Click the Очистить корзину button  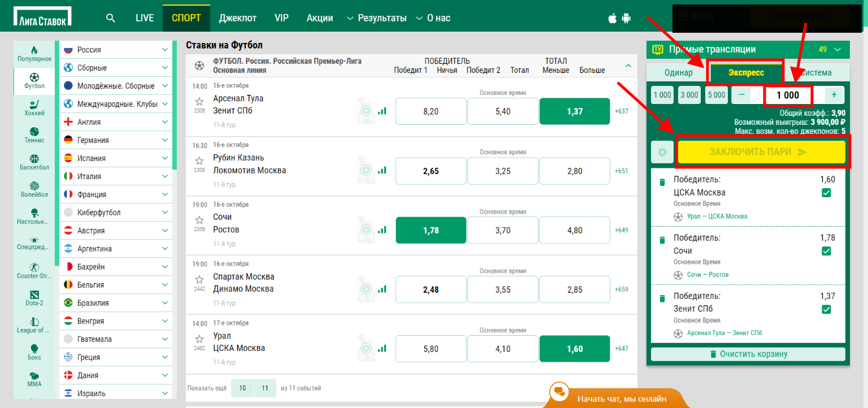tap(748, 354)
